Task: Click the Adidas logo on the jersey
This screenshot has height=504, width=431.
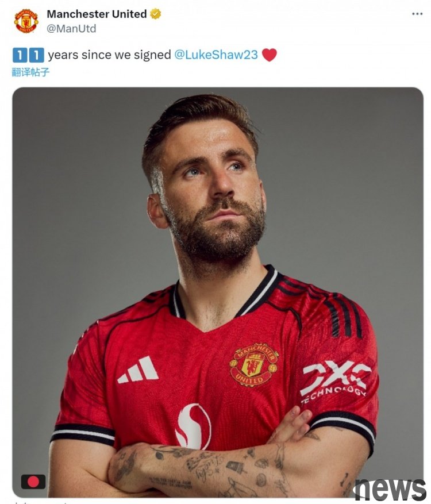Action: pyautogui.click(x=138, y=370)
